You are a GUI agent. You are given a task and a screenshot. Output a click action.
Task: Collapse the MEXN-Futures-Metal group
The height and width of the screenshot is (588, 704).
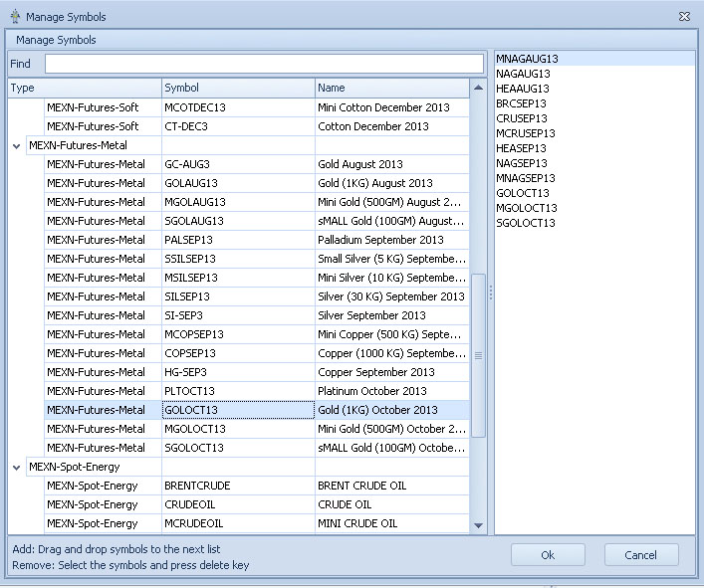pos(17,145)
